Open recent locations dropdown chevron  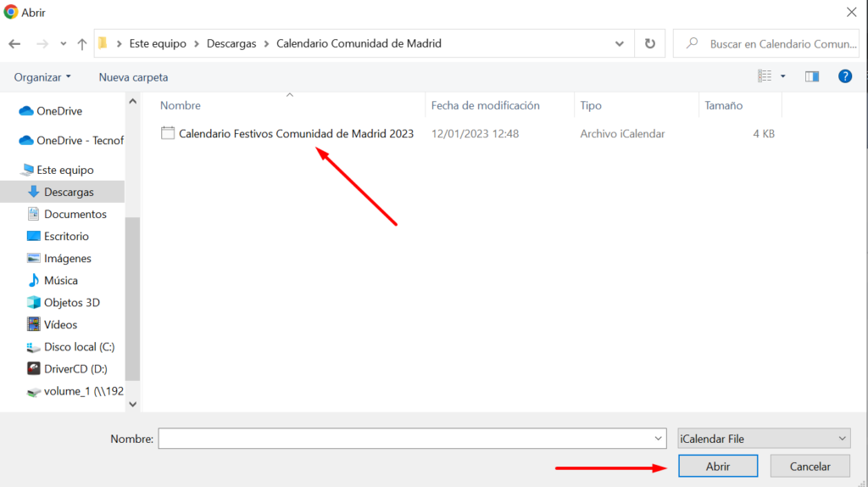click(63, 44)
